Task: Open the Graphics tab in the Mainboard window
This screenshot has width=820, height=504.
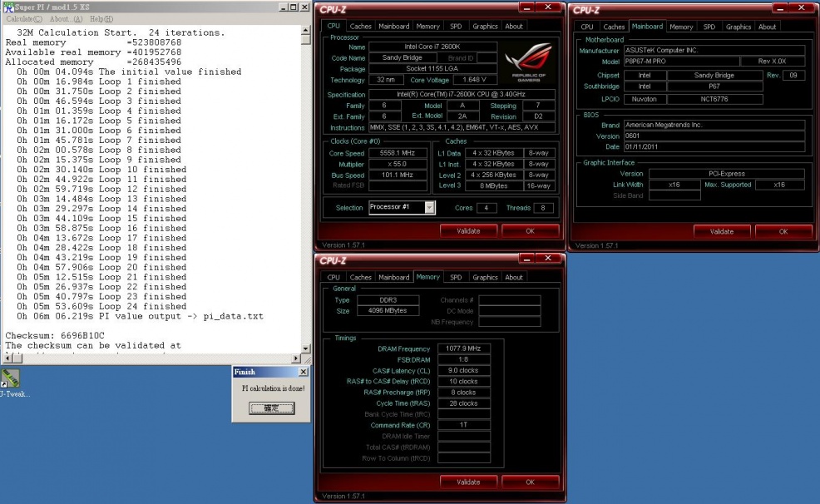Action: coord(738,27)
